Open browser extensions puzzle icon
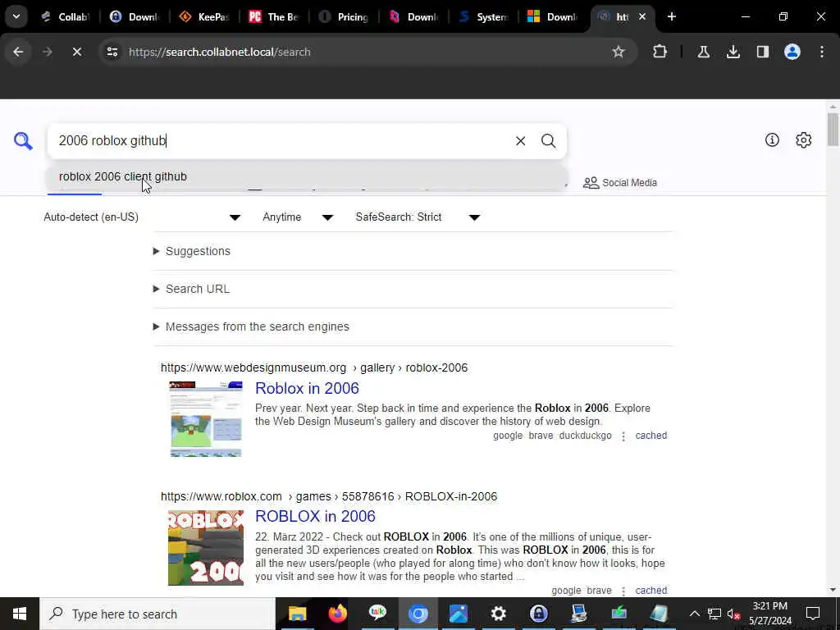 click(x=660, y=52)
